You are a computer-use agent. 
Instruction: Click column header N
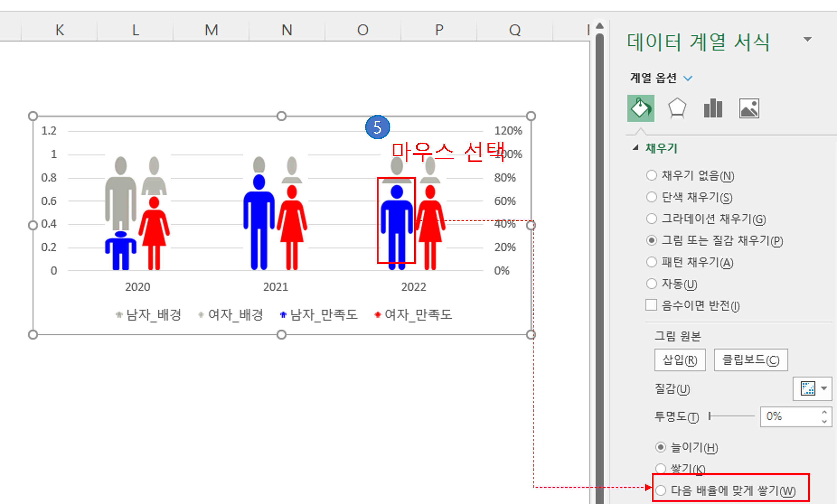coord(287,30)
